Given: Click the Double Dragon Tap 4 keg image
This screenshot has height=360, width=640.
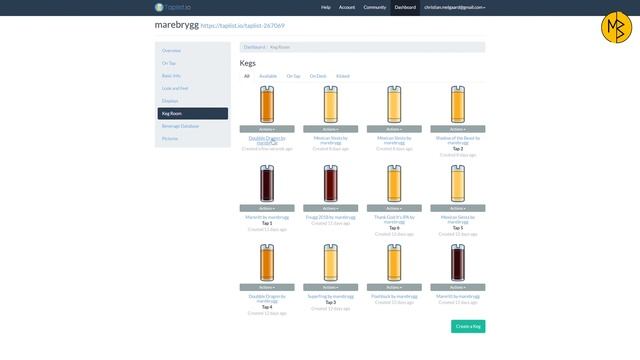Looking at the screenshot, I should (x=267, y=263).
